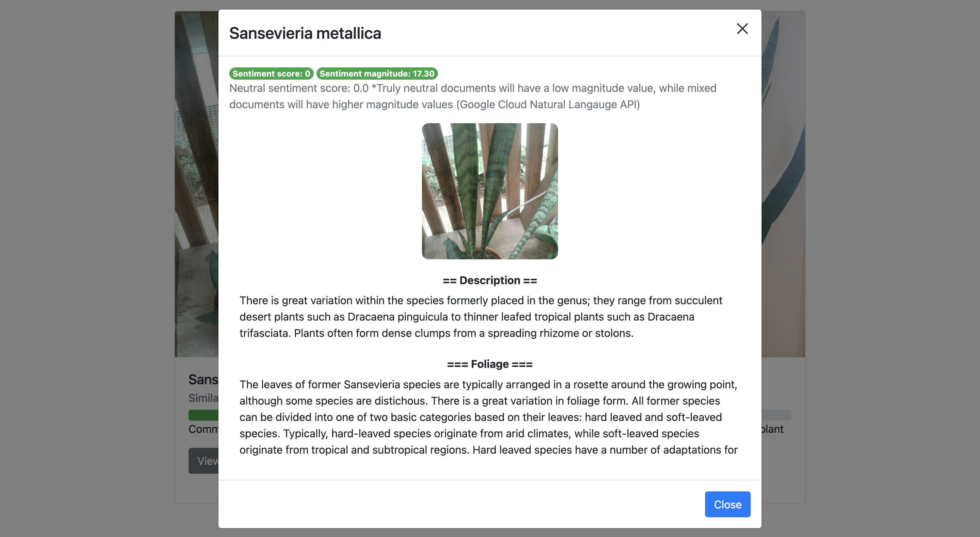Click the neutral sentiment explanation text
This screenshot has width=980, height=537.
[473, 96]
